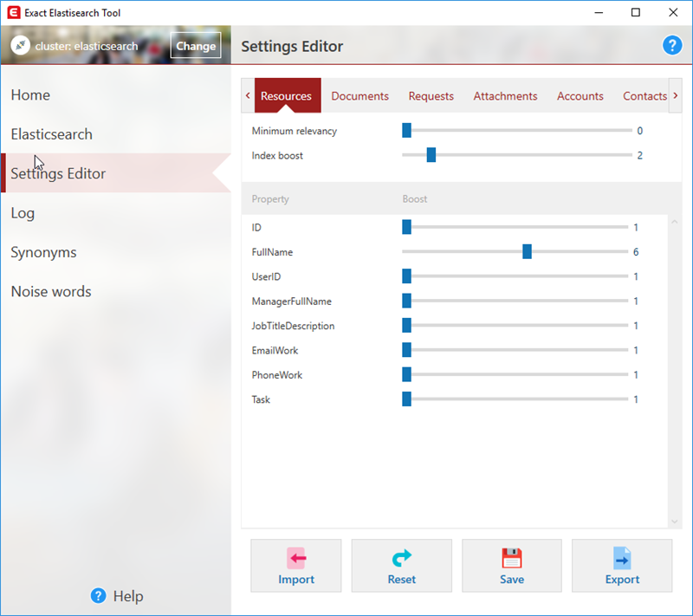Save the current settings
The image size is (693, 616).
coord(512,565)
